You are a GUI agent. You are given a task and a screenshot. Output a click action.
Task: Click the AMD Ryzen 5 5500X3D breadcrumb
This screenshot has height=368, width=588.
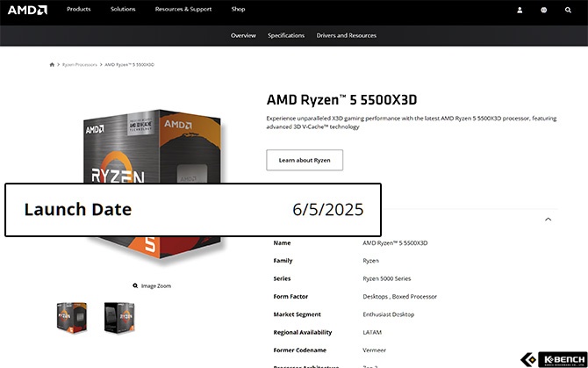click(129, 64)
